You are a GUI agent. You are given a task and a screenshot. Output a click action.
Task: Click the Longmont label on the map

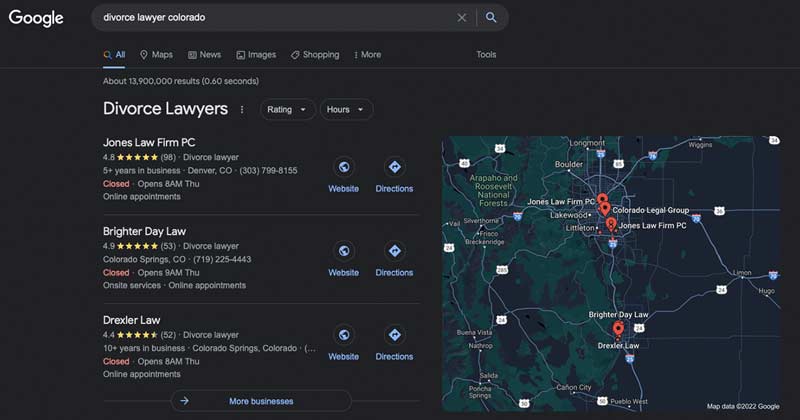(587, 143)
